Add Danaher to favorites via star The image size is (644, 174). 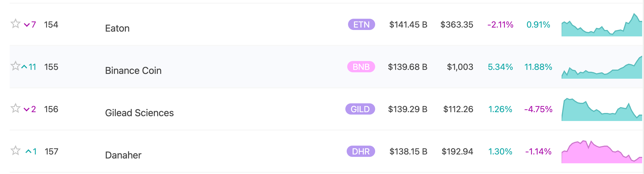pyautogui.click(x=15, y=150)
